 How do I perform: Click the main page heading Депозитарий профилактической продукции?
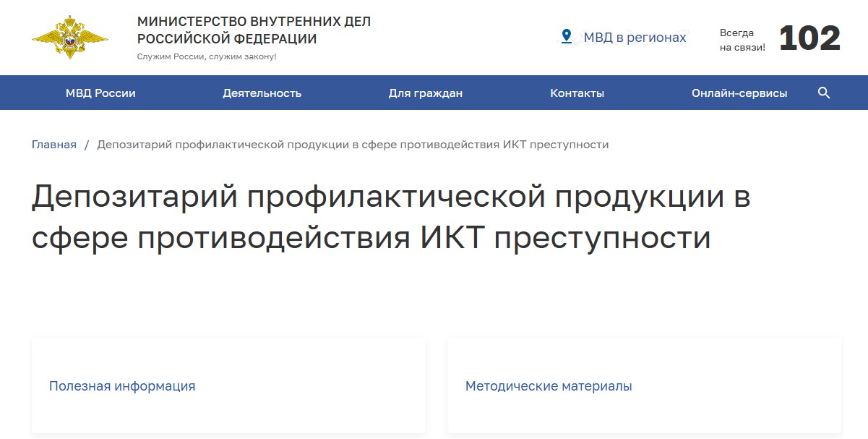(391, 218)
